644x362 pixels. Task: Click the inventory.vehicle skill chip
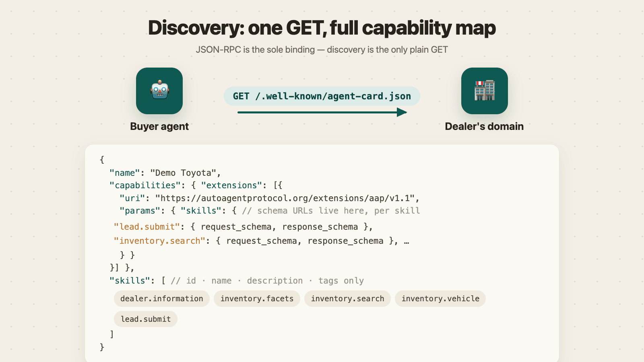[x=440, y=299]
